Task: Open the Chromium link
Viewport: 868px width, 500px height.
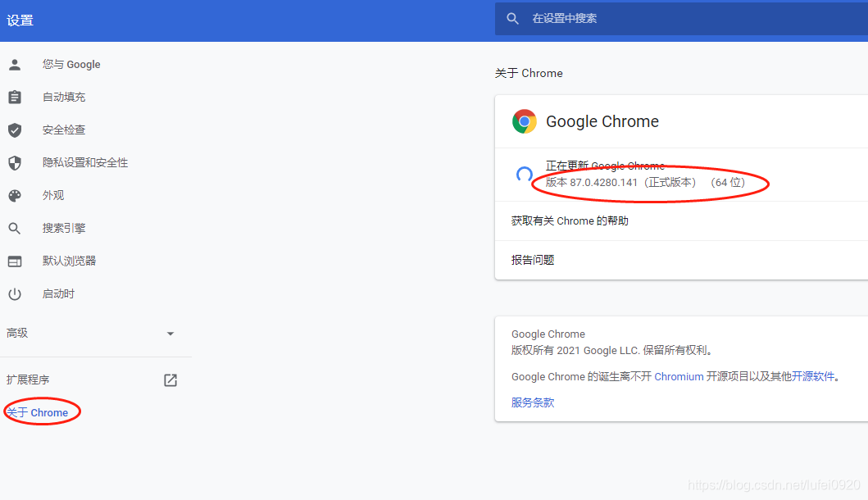Action: coord(679,377)
